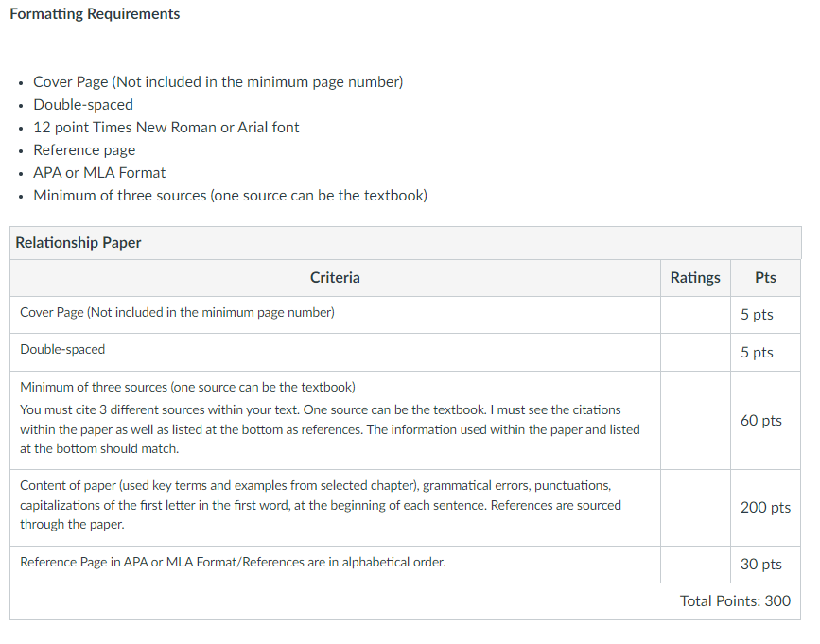This screenshot has height=644, width=820.
Task: Click the Total Points: 300 text
Action: (x=735, y=601)
